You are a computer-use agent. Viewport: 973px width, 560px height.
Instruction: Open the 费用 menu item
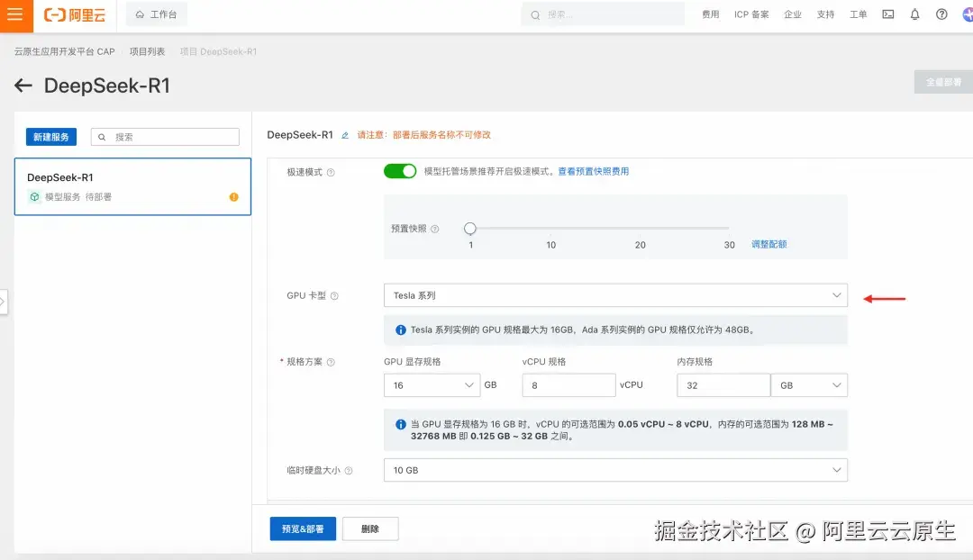(711, 14)
